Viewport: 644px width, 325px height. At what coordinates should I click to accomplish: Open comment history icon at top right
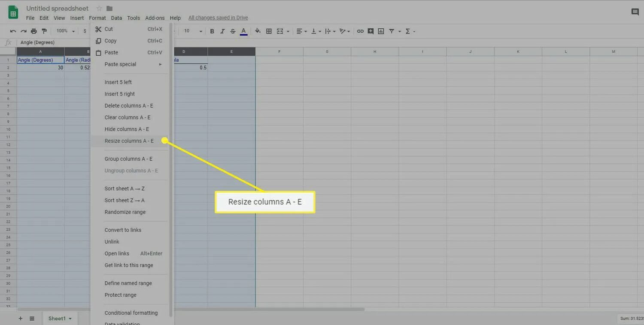[x=635, y=12]
